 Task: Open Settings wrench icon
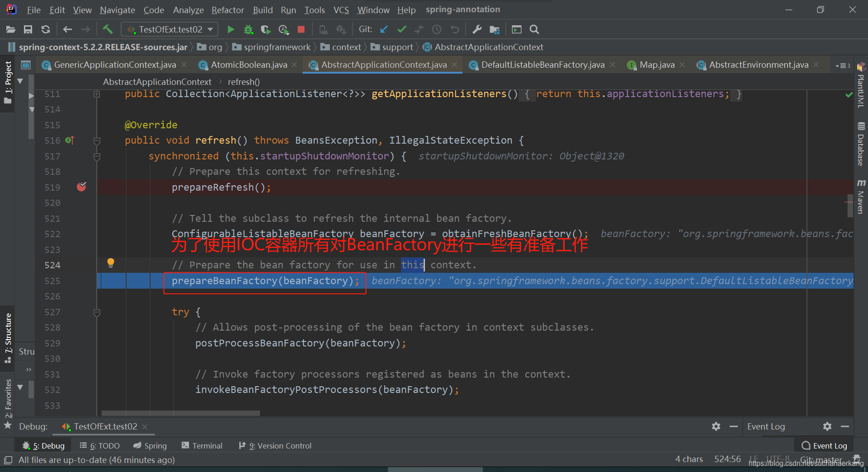point(476,29)
